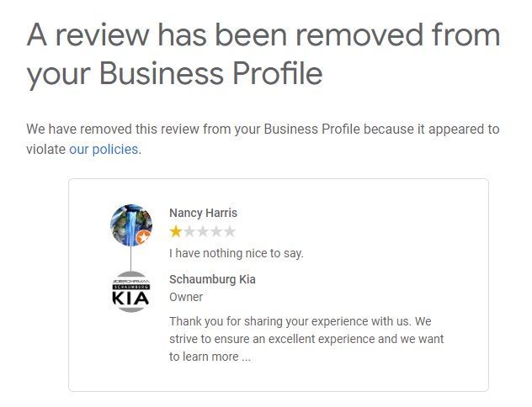Click the "Owner" label under Schaumburg Kia

coord(186,297)
